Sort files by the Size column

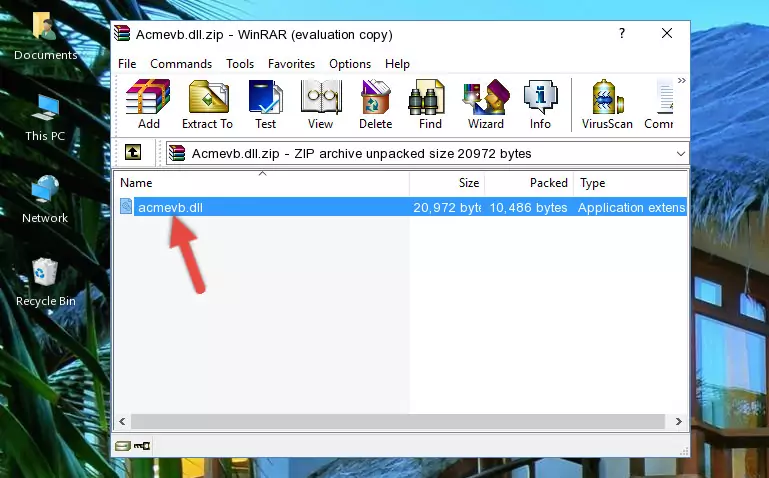[x=447, y=183]
